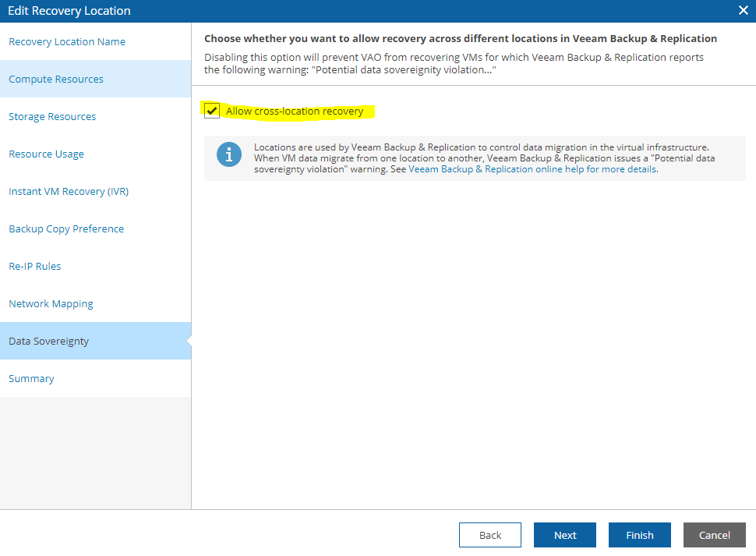
Task: Cancel editing the recovery location
Action: (x=714, y=535)
